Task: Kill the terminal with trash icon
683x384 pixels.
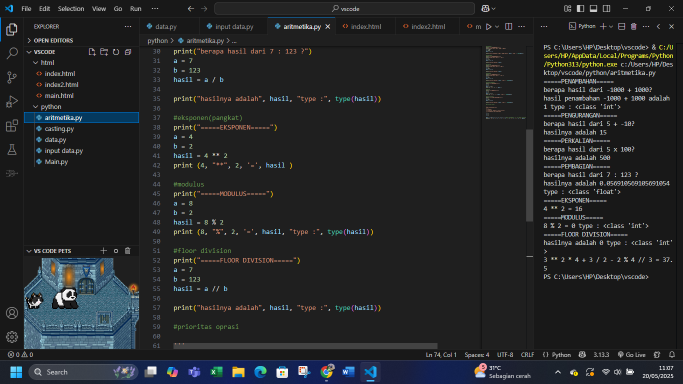Action: click(634, 27)
